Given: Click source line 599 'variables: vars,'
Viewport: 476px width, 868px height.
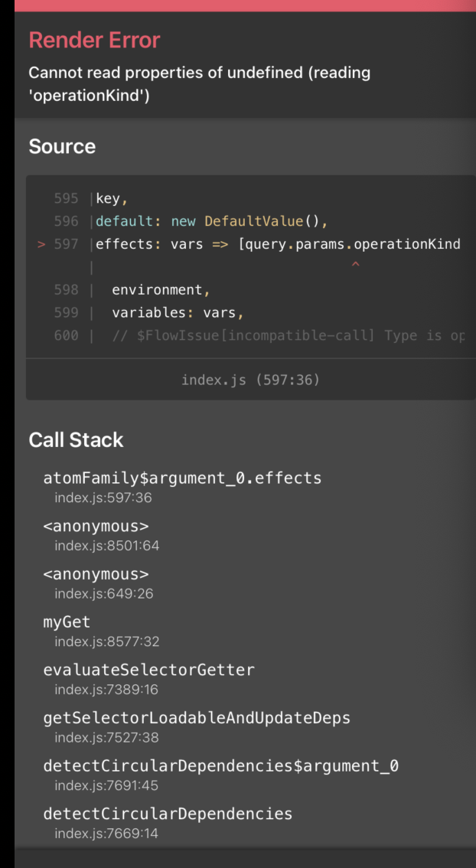Looking at the screenshot, I should pos(178,313).
